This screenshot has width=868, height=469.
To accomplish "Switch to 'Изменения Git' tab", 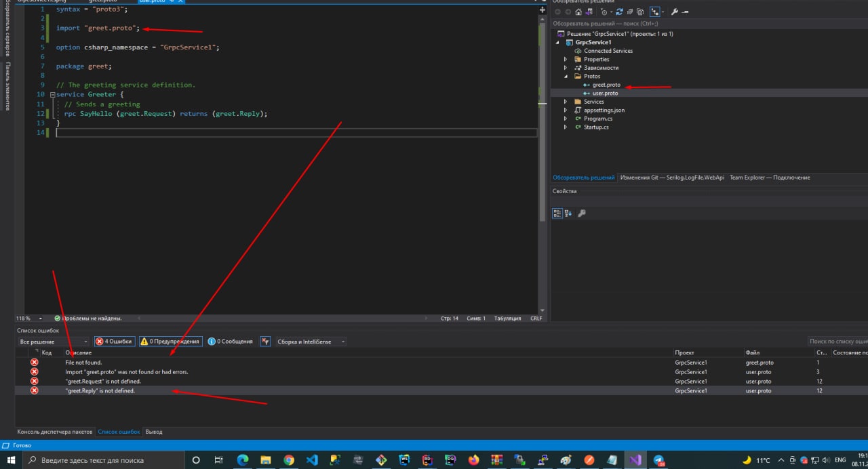I will click(672, 178).
